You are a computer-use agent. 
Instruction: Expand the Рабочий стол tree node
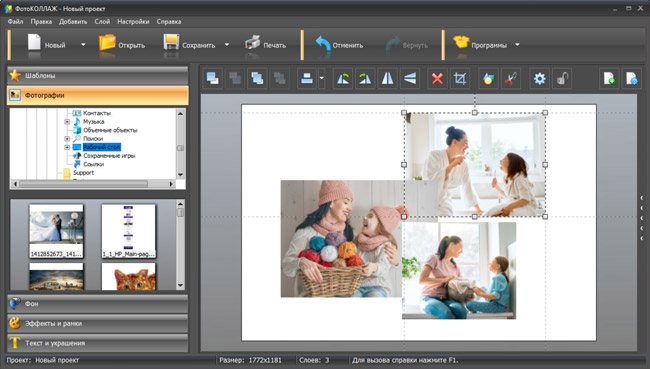point(67,147)
